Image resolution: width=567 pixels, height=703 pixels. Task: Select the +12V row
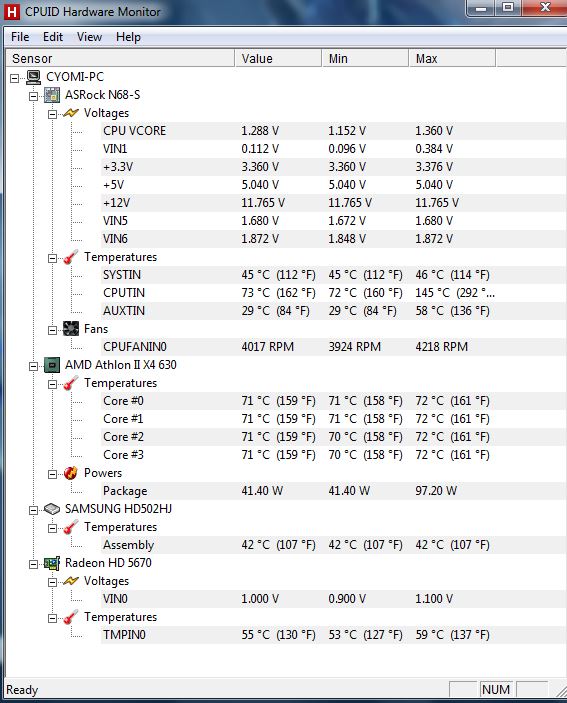coord(333,203)
